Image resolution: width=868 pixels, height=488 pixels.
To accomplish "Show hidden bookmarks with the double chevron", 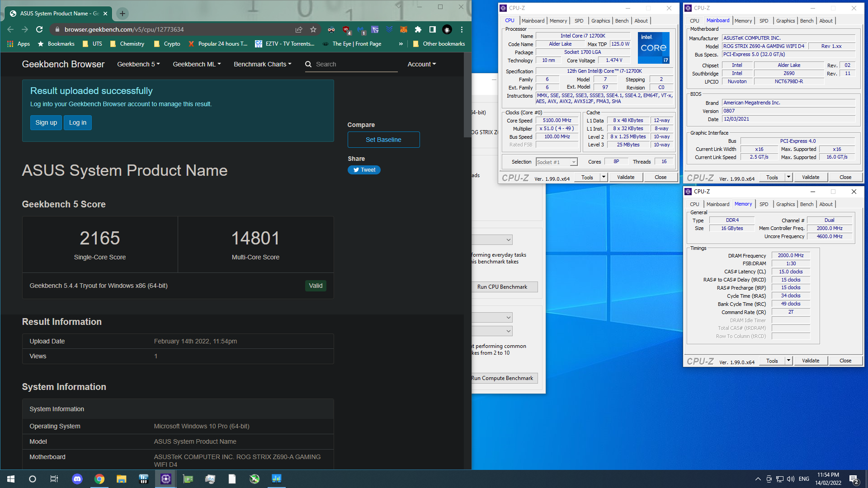I will tap(401, 44).
